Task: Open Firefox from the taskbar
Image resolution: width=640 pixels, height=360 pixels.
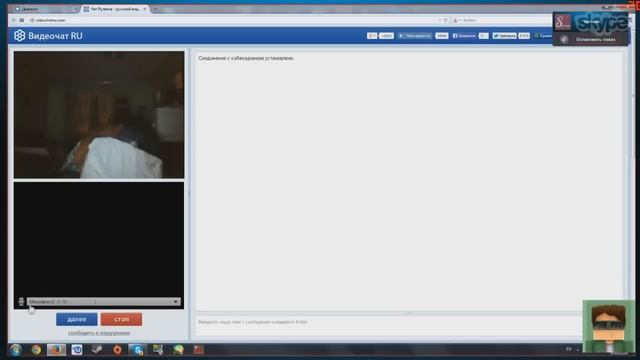Action: 56,350
